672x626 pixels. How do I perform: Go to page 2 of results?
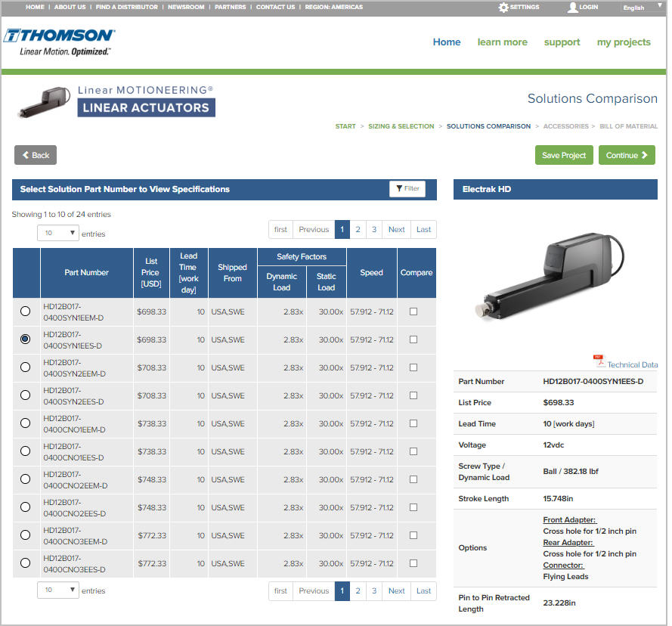coord(357,229)
